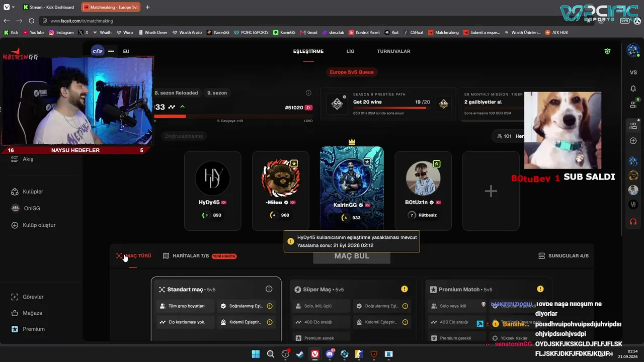Open HyDy45 player card
The image size is (644, 362).
click(x=213, y=191)
